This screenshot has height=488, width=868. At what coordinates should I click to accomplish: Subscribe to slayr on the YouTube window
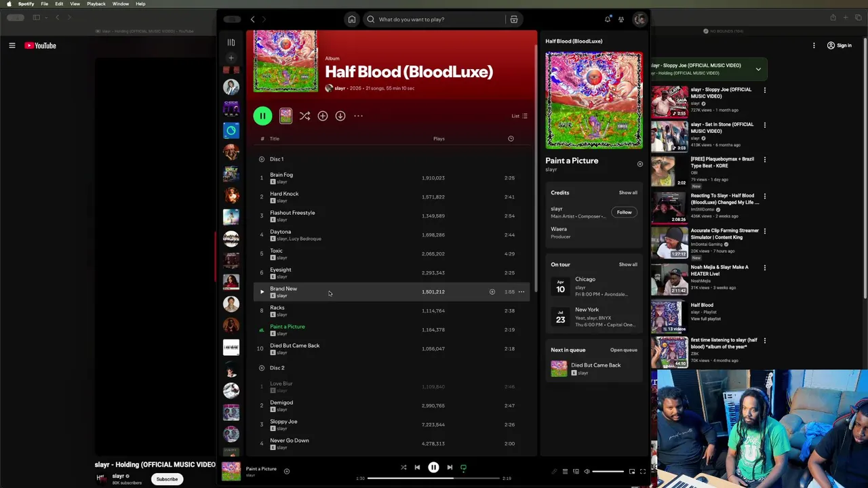pos(167,479)
